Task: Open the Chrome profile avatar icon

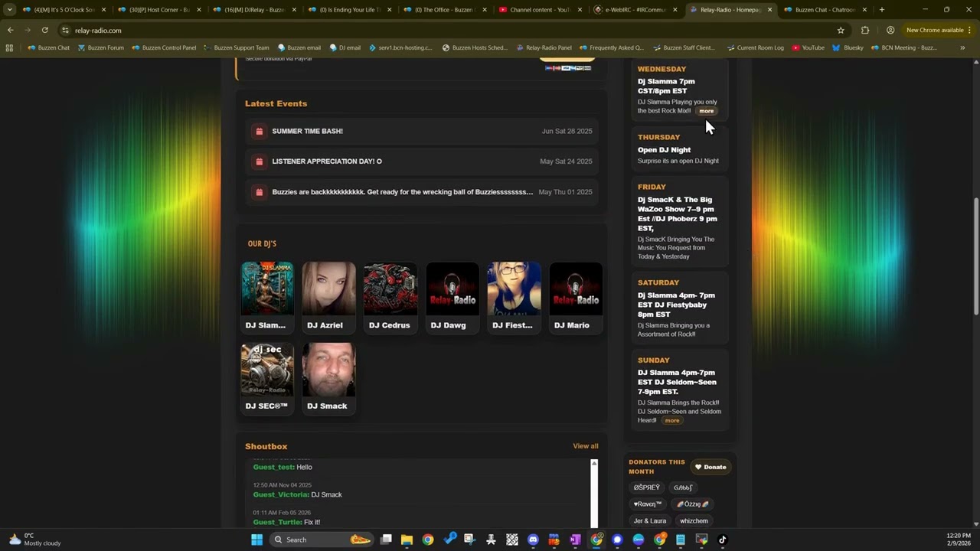Action: tap(890, 30)
